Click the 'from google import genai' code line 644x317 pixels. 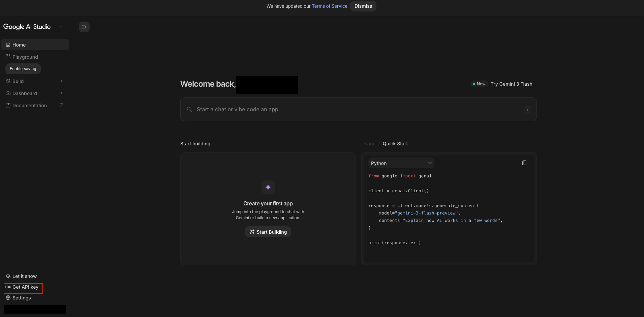400,176
